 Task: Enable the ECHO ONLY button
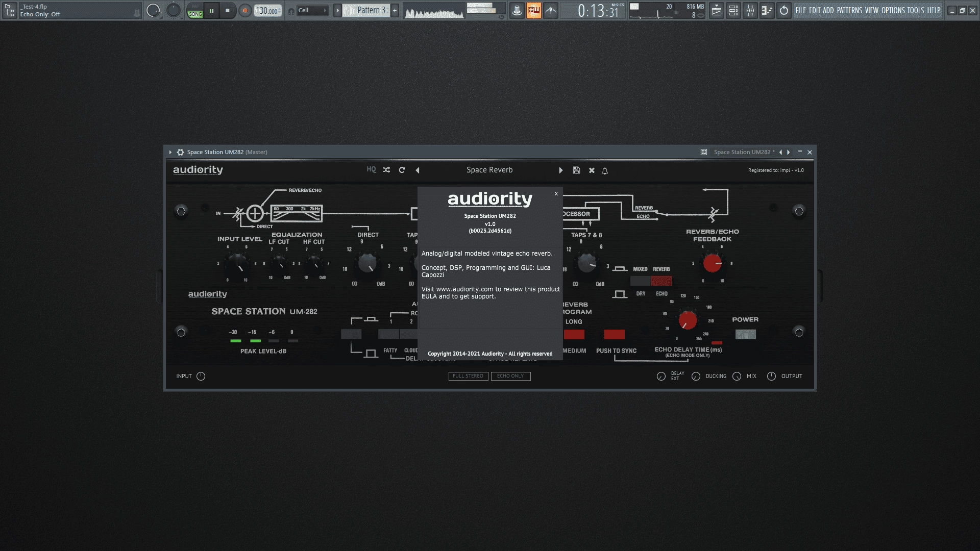(x=510, y=376)
